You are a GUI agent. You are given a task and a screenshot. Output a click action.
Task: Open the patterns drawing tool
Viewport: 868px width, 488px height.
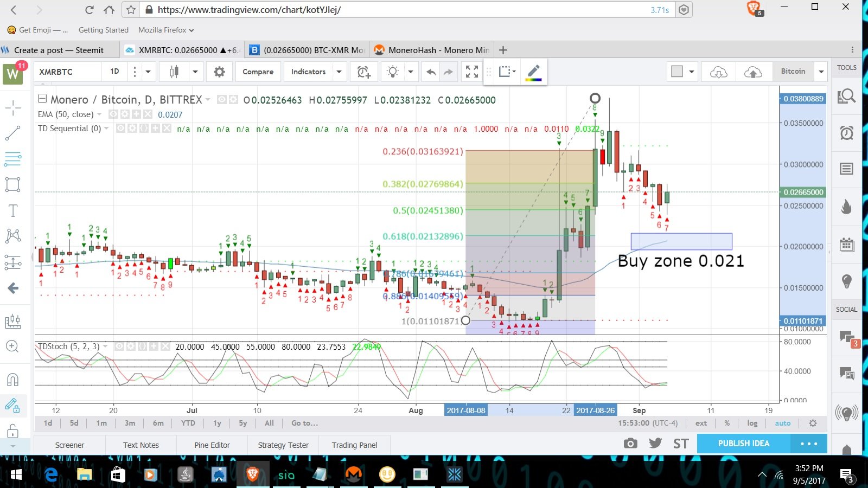(13, 236)
